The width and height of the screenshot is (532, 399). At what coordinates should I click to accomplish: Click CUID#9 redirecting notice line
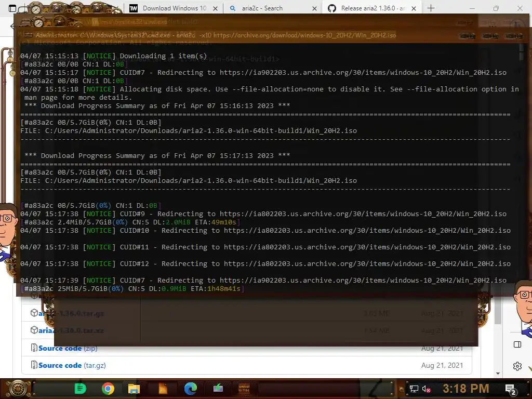point(263,214)
